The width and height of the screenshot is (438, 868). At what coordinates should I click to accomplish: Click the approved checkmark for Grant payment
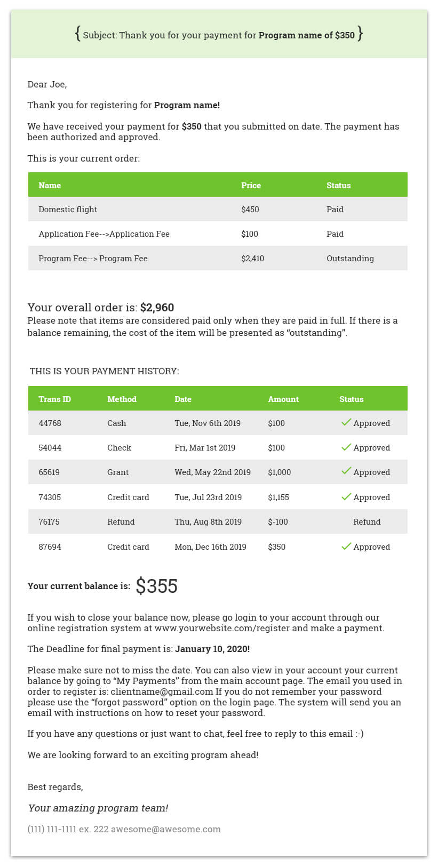pyautogui.click(x=346, y=471)
